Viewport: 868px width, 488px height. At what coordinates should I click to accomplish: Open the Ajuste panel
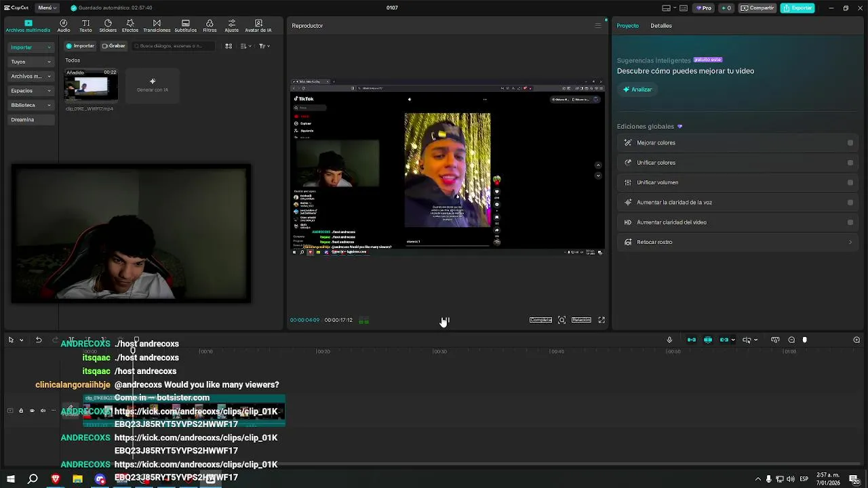[x=231, y=26]
